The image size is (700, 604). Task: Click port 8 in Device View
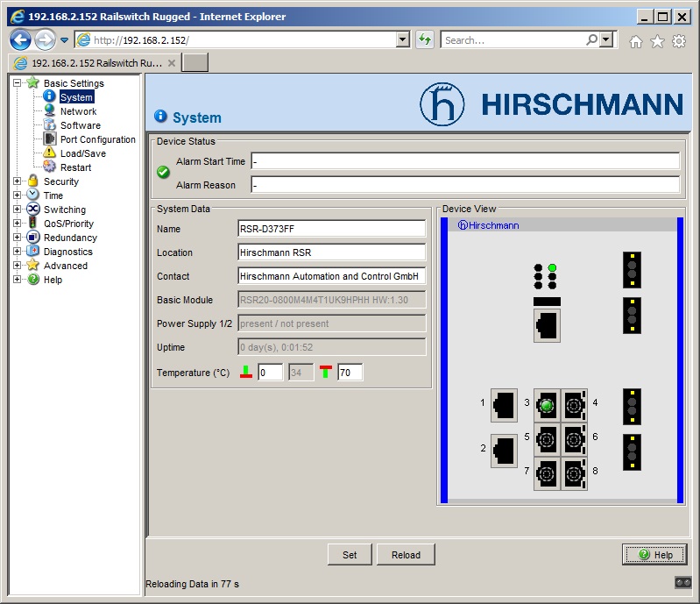point(574,473)
